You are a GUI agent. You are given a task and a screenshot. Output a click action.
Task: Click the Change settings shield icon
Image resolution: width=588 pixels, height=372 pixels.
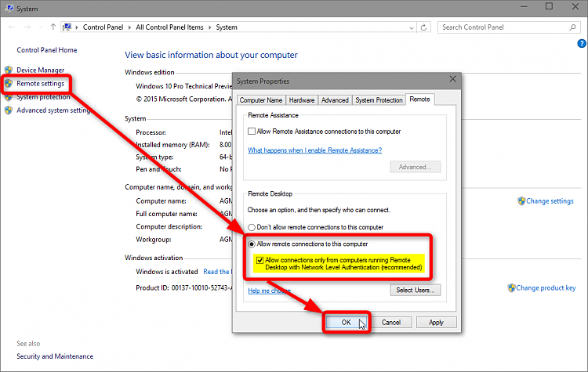pyautogui.click(x=521, y=201)
